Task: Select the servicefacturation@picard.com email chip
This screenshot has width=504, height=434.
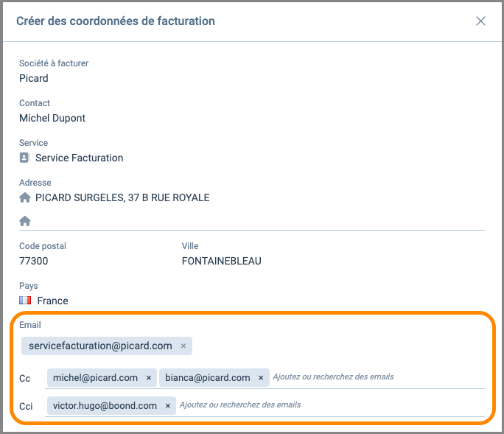Action: [100, 346]
